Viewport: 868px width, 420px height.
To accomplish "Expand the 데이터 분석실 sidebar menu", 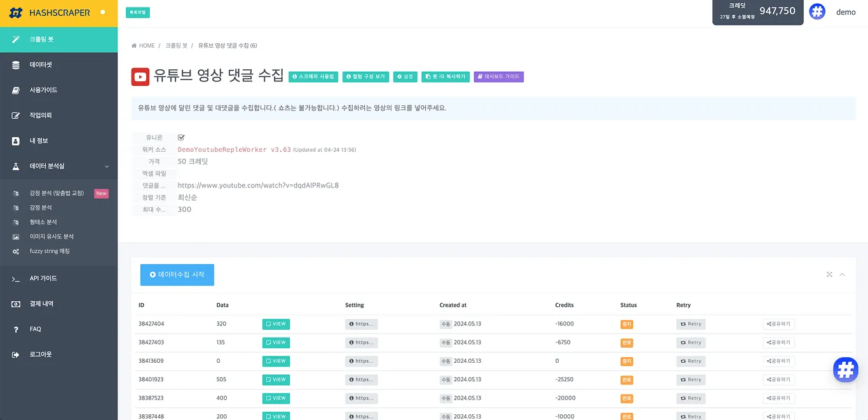I will [x=58, y=166].
